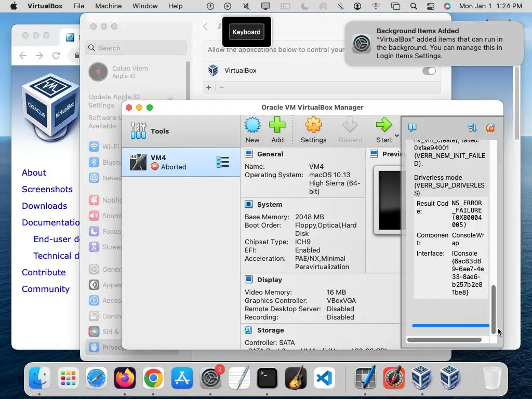532x399 pixels.
Task: Open the VirtualBox application menu
Action: (45, 6)
